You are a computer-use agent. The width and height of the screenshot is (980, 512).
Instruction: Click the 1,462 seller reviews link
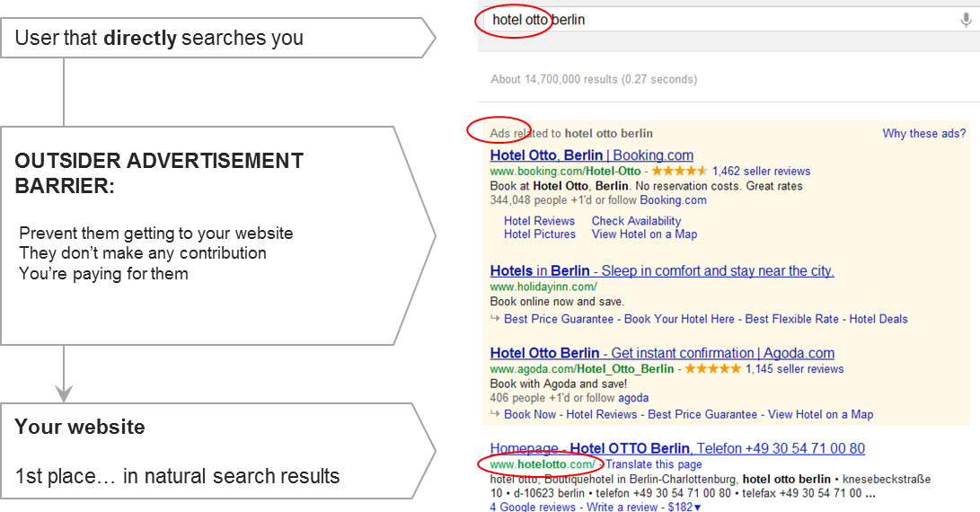pos(761,171)
